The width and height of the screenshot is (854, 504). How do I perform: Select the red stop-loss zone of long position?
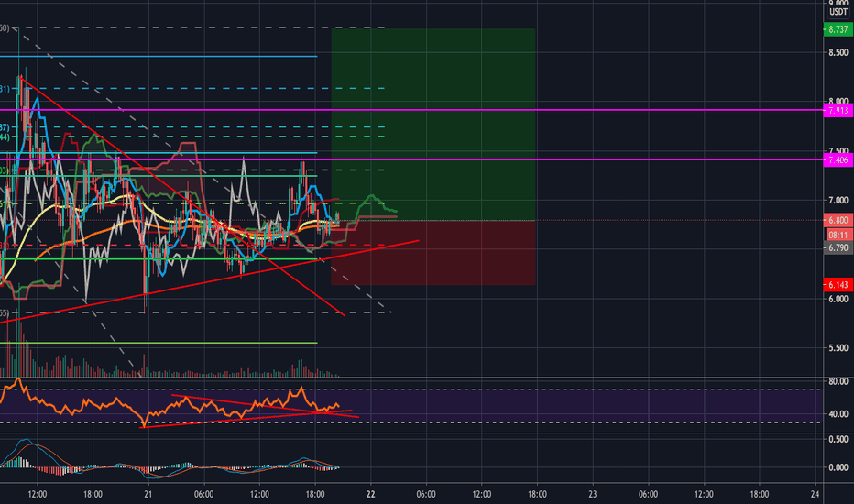(x=433, y=252)
